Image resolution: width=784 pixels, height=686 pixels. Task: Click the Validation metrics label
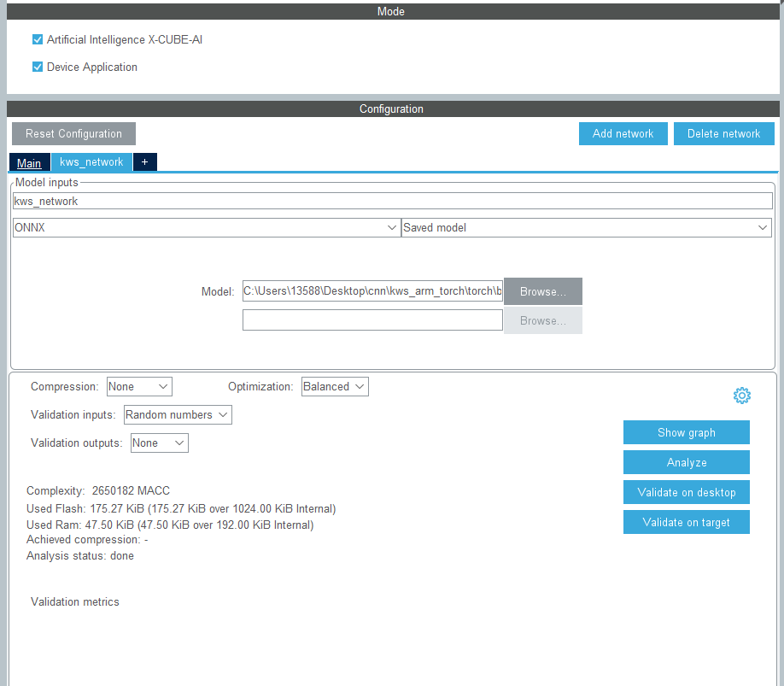(75, 602)
